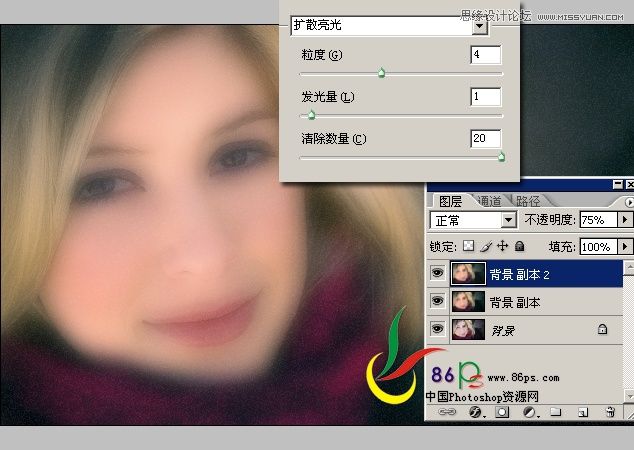Hide the 背景 副本 layer
The width and height of the screenshot is (634, 450).
coord(437,301)
